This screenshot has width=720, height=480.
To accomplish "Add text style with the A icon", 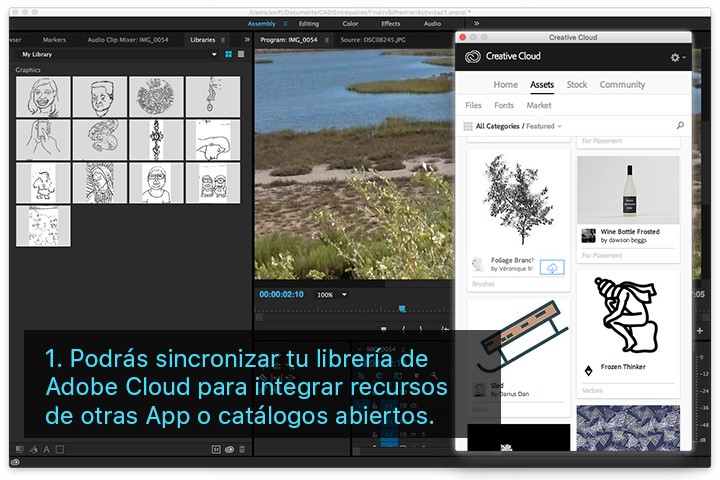I will tap(46, 450).
